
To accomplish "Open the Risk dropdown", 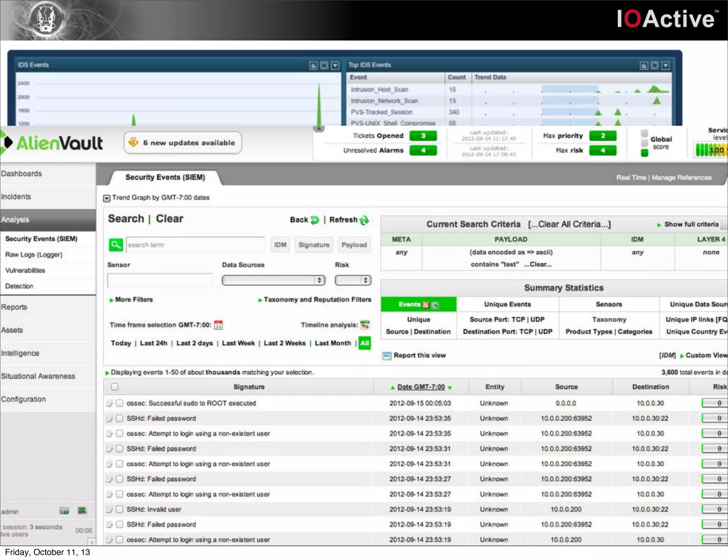I will coord(353,280).
